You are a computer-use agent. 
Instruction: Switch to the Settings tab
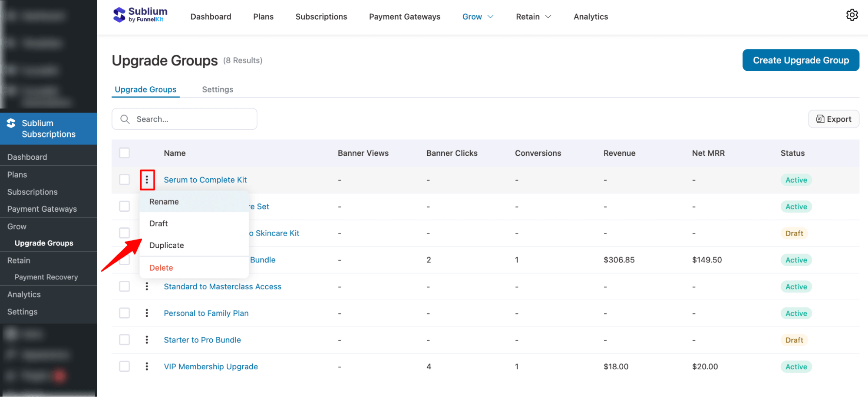(x=218, y=89)
